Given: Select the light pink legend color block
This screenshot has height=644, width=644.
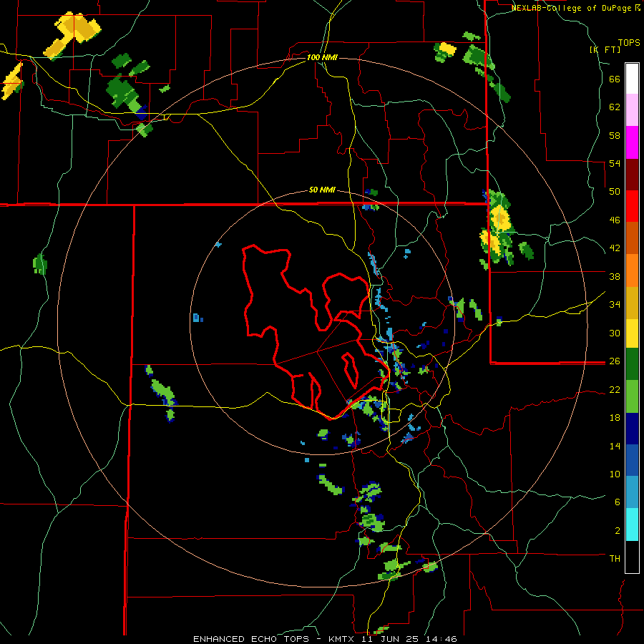Looking at the screenshot, I should tap(632, 110).
